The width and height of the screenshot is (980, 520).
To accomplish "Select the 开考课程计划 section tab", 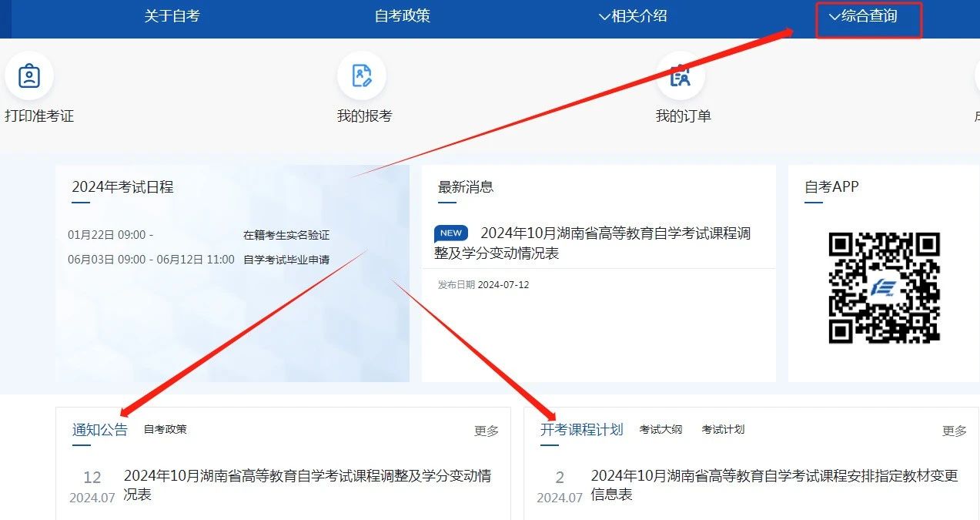I will [x=581, y=429].
